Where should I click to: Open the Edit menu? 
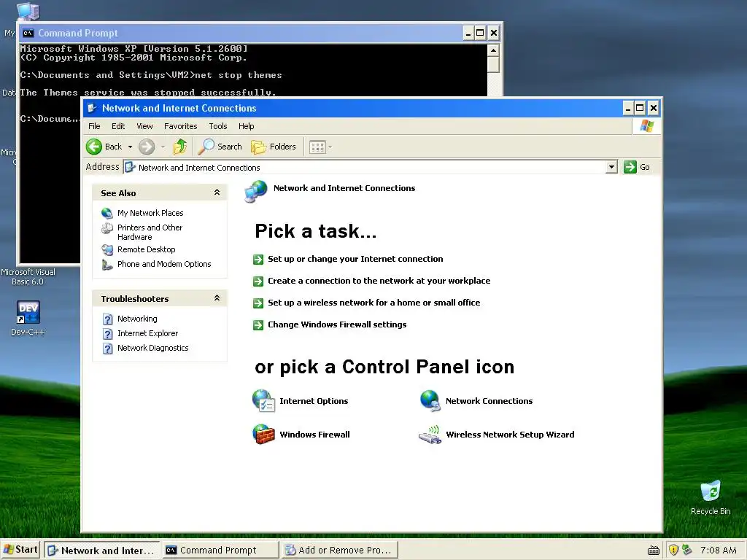pos(118,126)
